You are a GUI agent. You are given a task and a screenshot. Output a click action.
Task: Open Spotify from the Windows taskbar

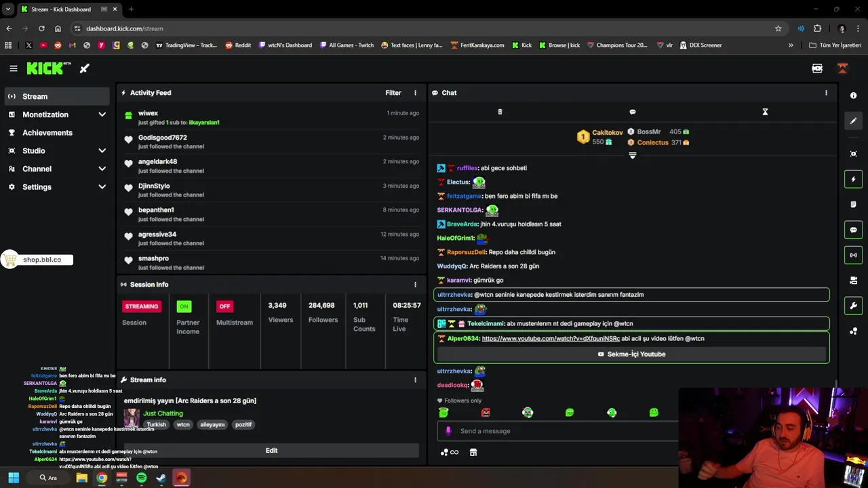click(x=141, y=478)
